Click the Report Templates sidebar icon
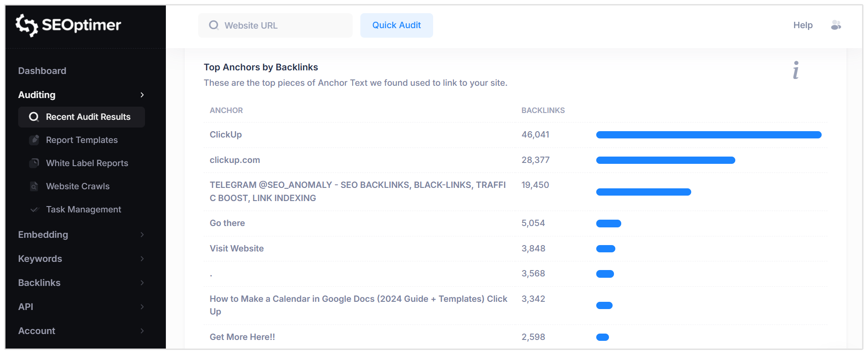 34,140
